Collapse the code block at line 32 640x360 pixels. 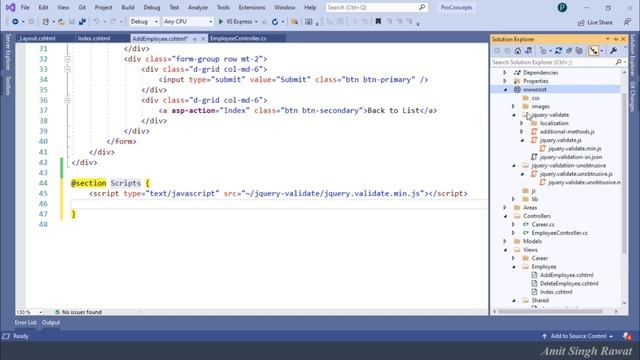(x=67, y=59)
